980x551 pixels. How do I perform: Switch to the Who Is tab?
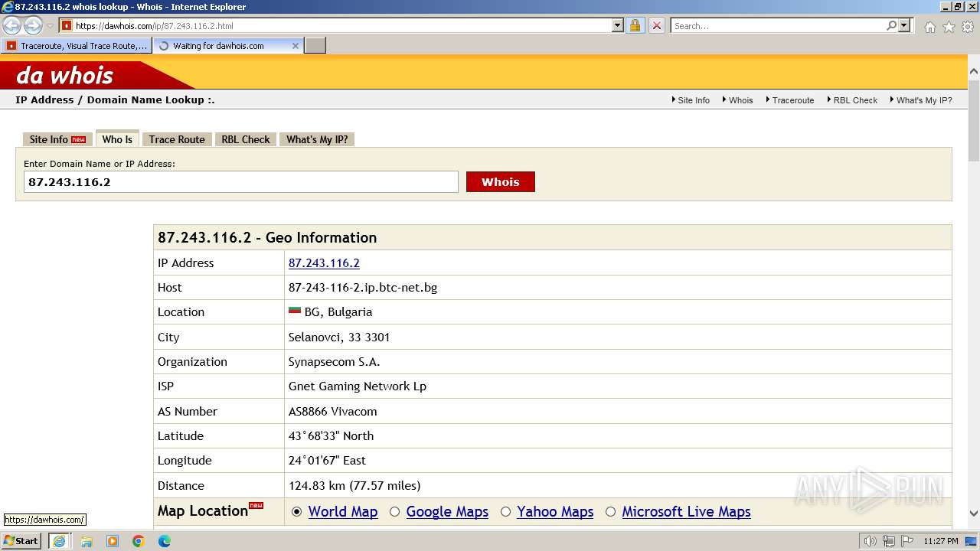pos(117,139)
